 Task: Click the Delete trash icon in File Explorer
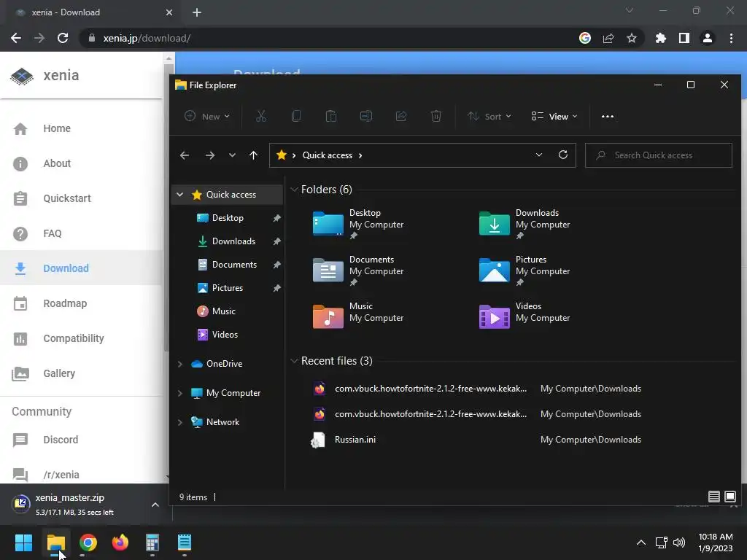click(436, 116)
